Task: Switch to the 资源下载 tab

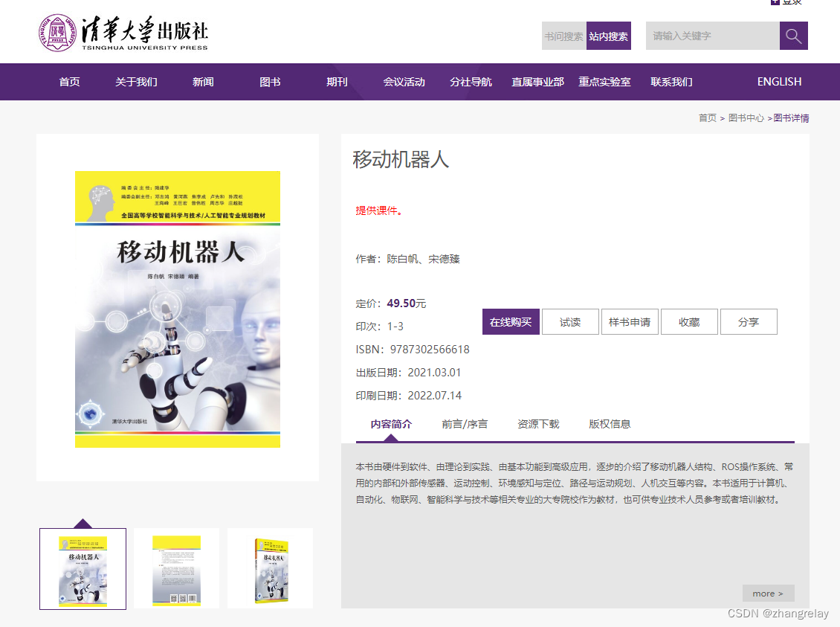Action: tap(538, 424)
